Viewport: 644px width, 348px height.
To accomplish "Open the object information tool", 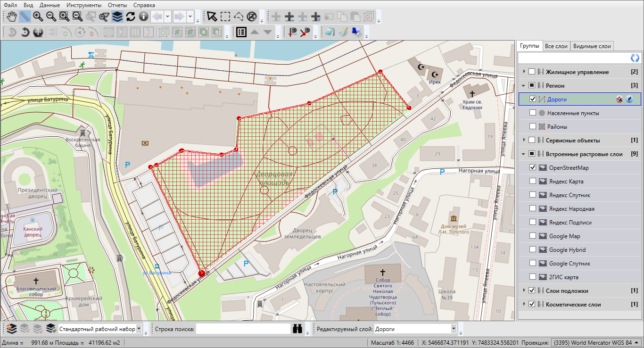I will tap(144, 17).
